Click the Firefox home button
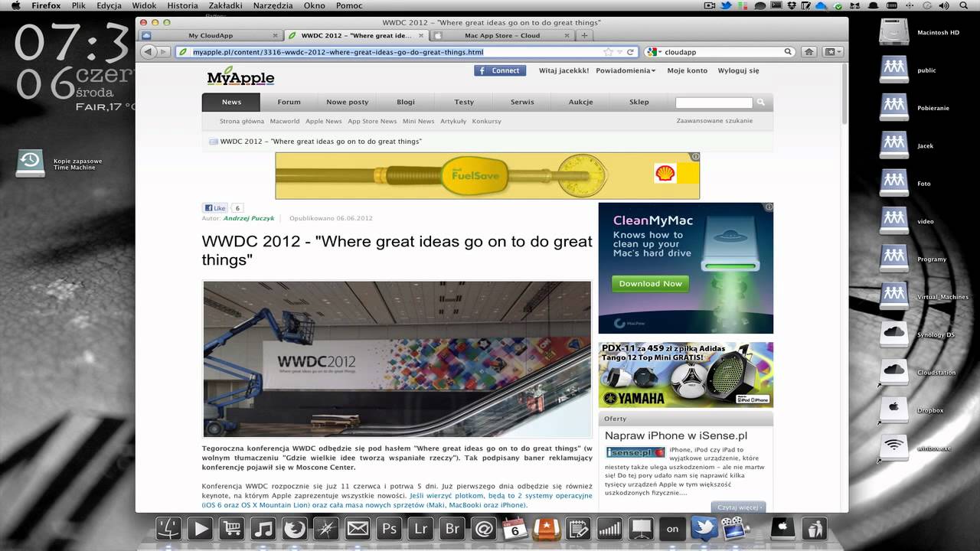This screenshot has width=980, height=551. coord(808,52)
